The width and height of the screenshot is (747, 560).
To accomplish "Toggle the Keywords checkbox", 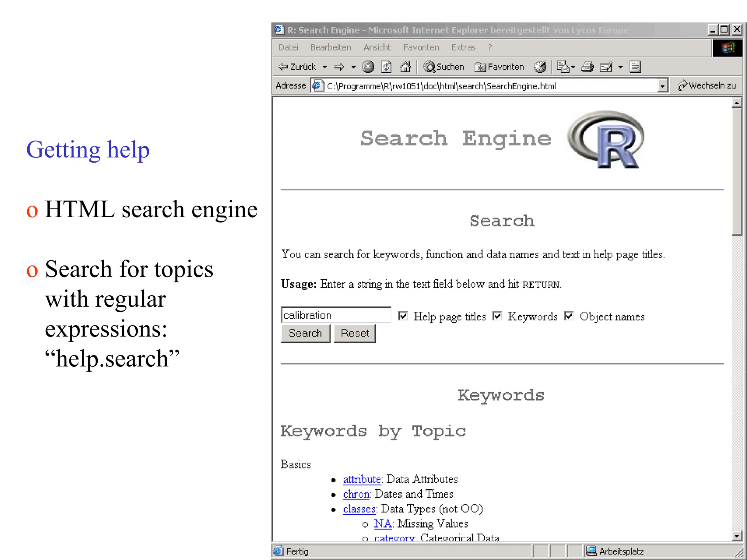I will click(x=497, y=316).
